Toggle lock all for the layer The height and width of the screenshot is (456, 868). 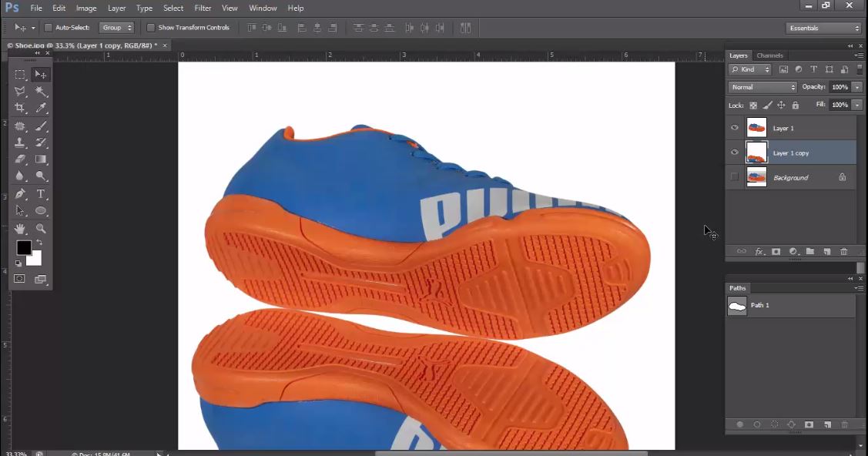(x=796, y=106)
